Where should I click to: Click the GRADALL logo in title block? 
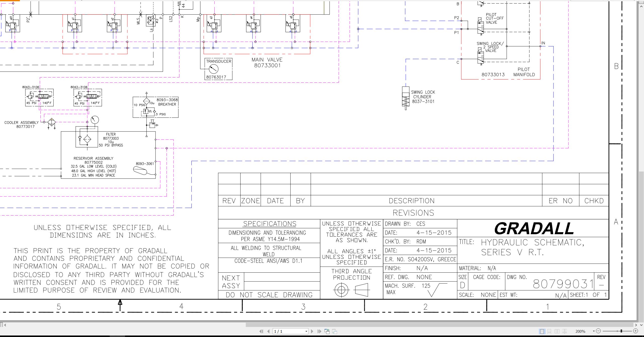(x=534, y=229)
